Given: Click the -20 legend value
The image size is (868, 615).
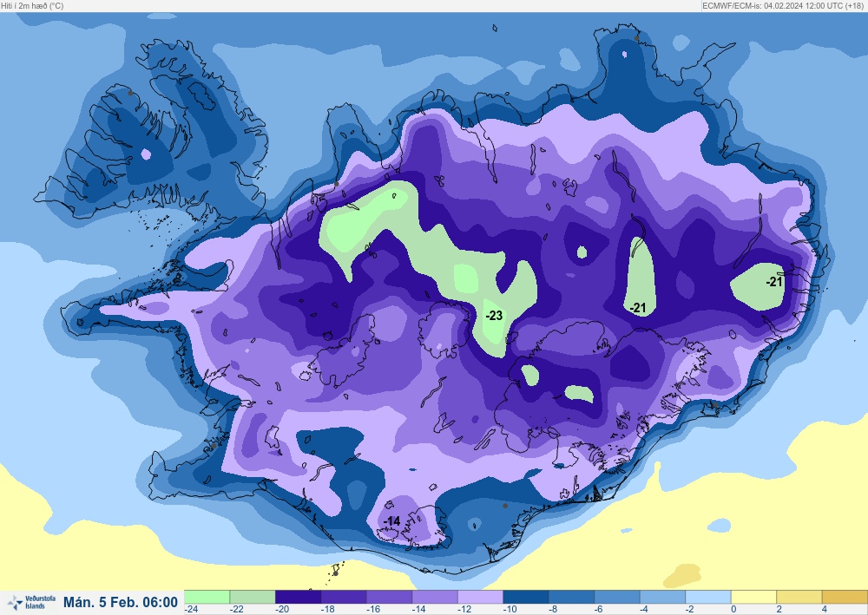Looking at the screenshot, I should [x=282, y=609].
